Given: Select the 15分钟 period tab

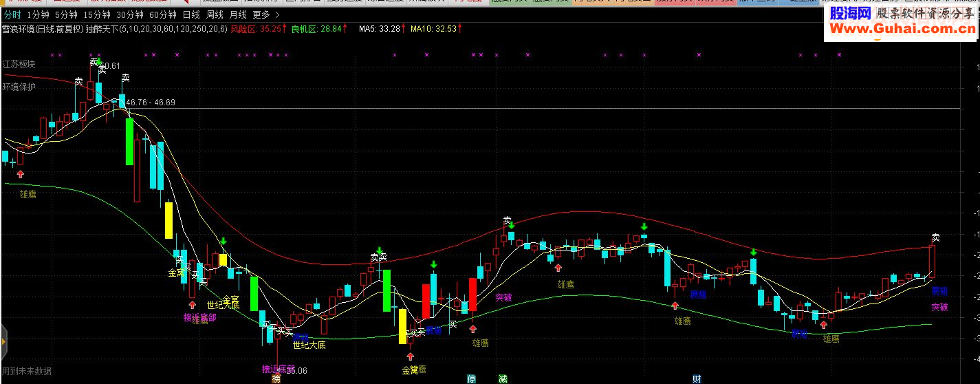Looking at the screenshot, I should (97, 14).
